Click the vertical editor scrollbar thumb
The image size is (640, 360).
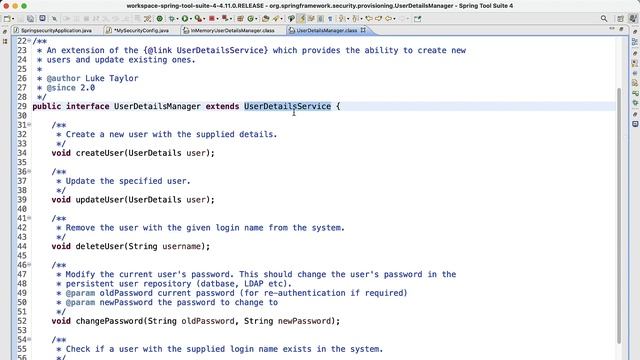tap(619, 216)
